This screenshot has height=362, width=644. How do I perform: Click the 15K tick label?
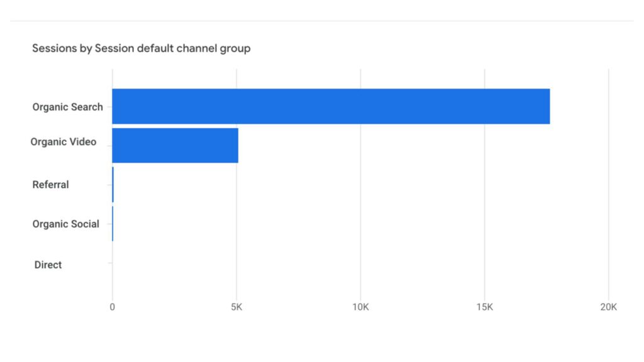coord(484,307)
